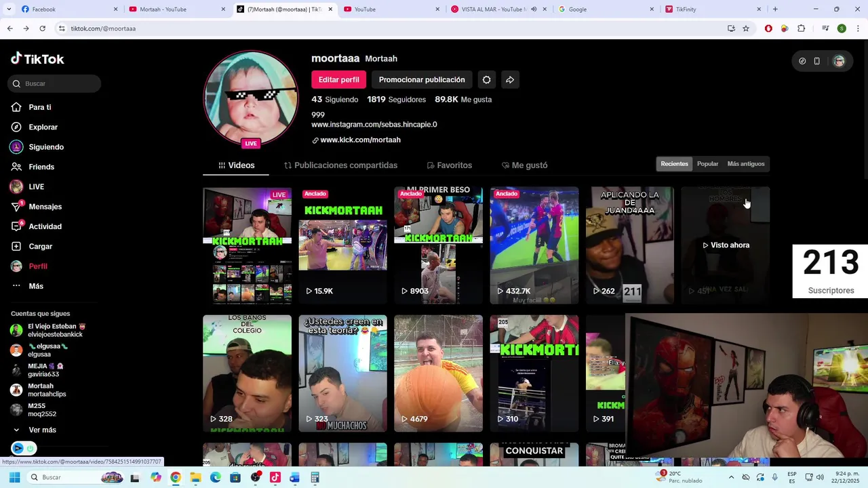
Task: Open LOS BAÑOS DEL COLEGIO video
Action: click(x=247, y=373)
